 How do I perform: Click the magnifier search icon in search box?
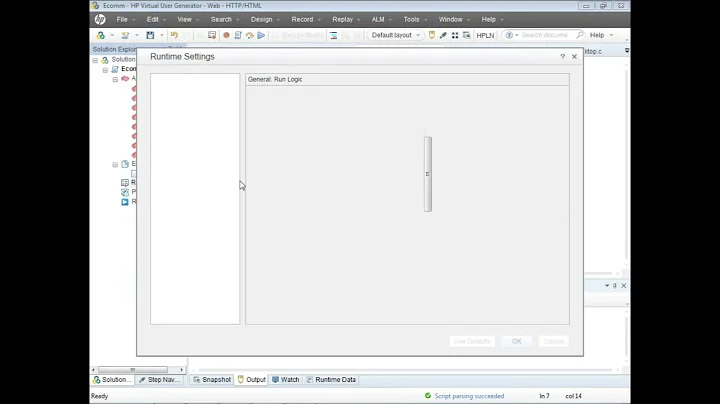click(580, 34)
